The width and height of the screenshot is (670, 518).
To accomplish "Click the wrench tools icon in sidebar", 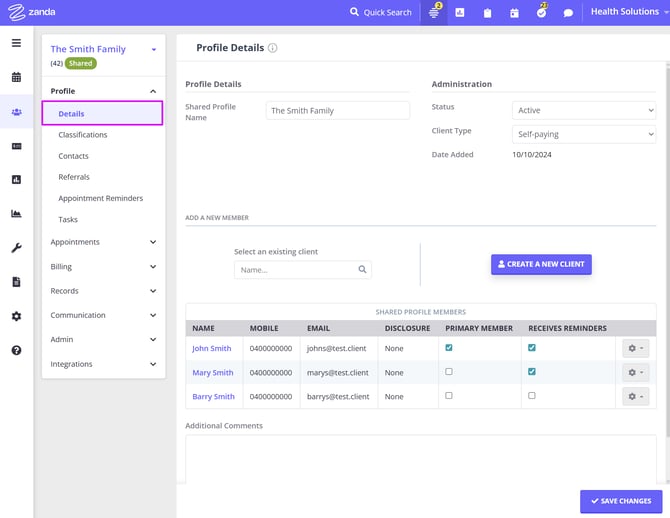I will coord(16,248).
